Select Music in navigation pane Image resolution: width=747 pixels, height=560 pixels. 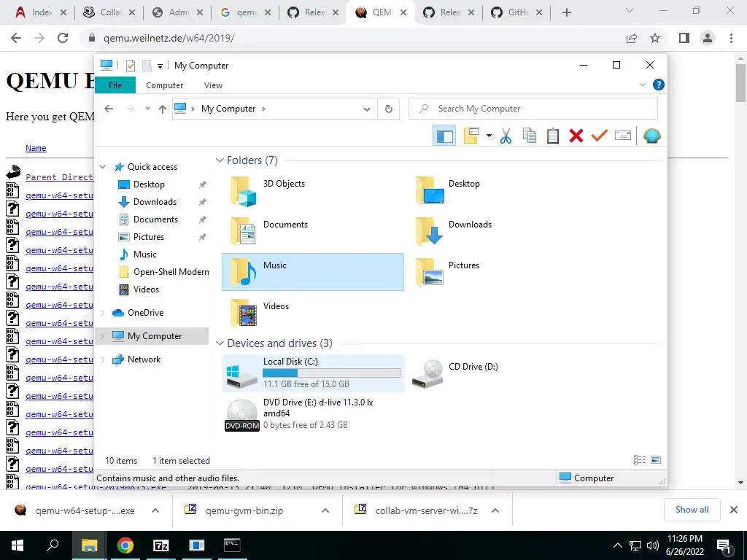coord(145,254)
